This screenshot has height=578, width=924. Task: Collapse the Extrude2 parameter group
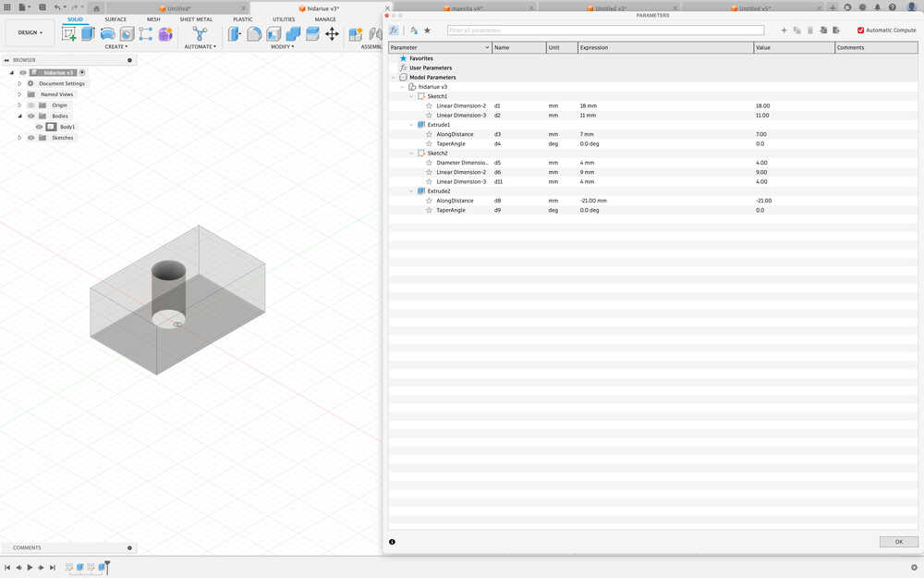coord(411,191)
